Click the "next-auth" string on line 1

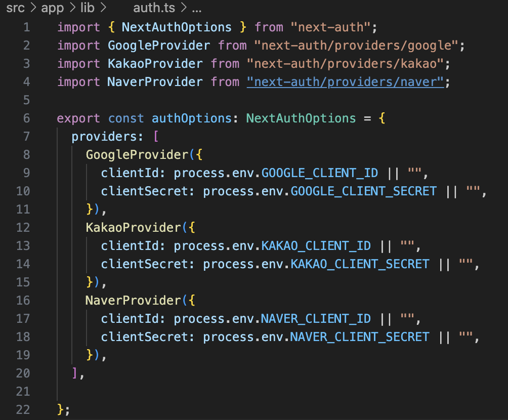[330, 27]
